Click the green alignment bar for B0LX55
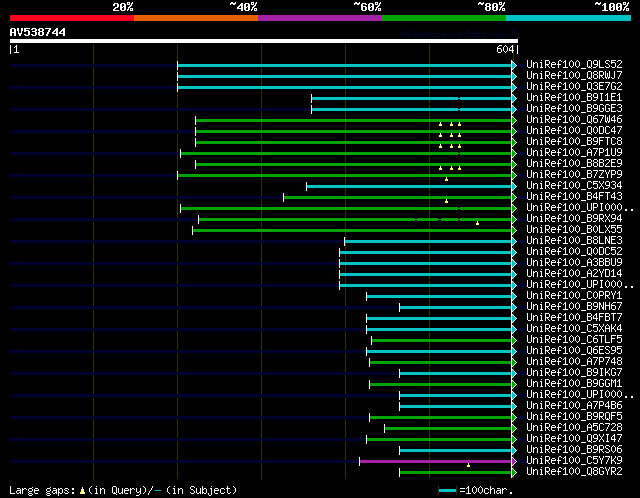The height and width of the screenshot is (498, 640). [x=352, y=231]
